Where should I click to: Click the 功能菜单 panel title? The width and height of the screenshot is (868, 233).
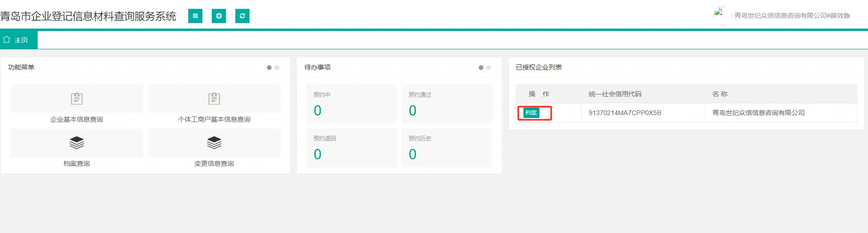(21, 67)
